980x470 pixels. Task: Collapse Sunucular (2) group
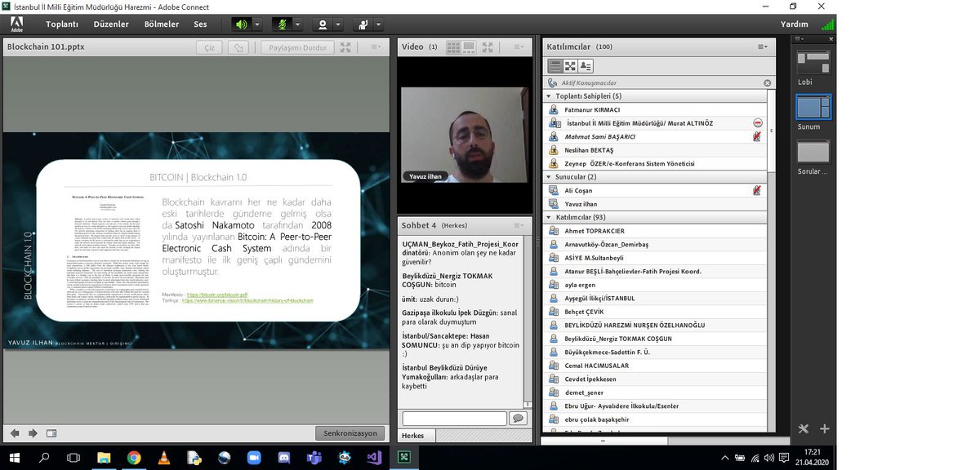click(x=549, y=177)
